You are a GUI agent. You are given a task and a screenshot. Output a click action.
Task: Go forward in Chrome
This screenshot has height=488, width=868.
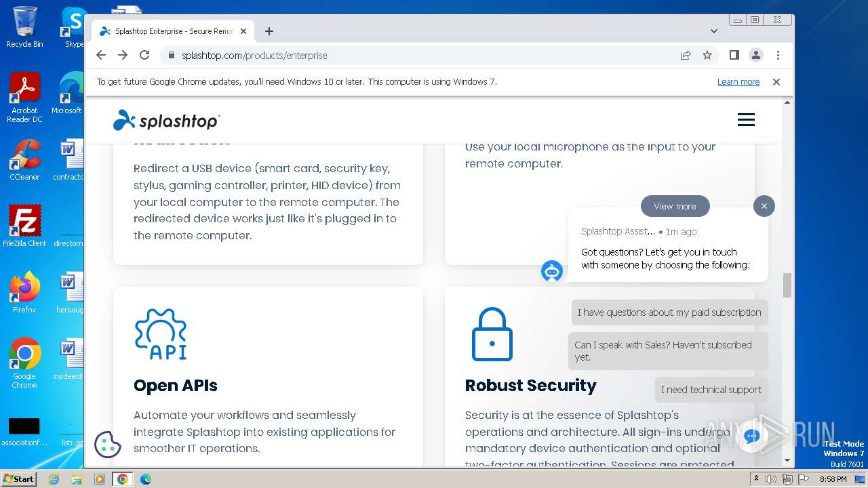pos(123,55)
